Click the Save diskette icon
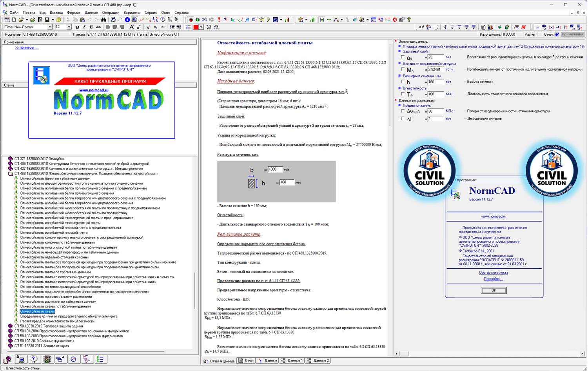The height and width of the screenshot is (371, 588). [x=47, y=20]
